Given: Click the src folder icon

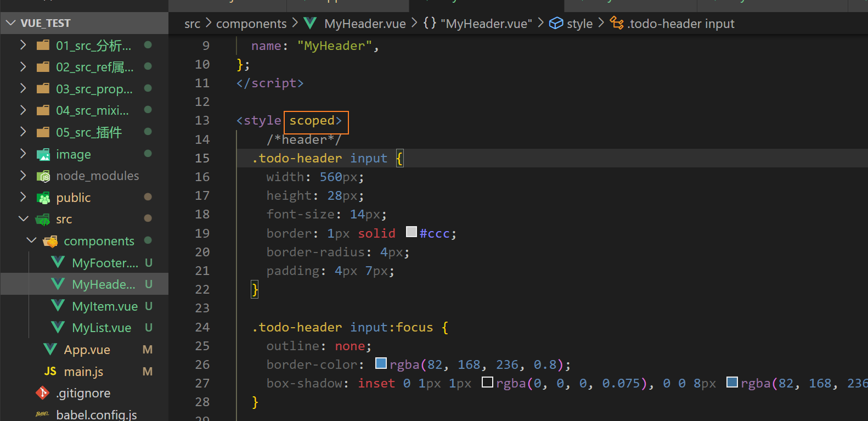Looking at the screenshot, I should 43,219.
